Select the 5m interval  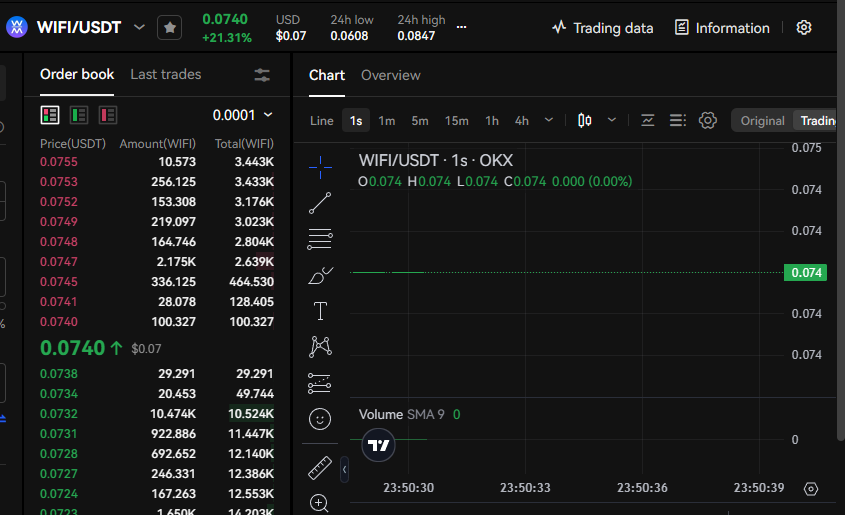click(x=420, y=121)
